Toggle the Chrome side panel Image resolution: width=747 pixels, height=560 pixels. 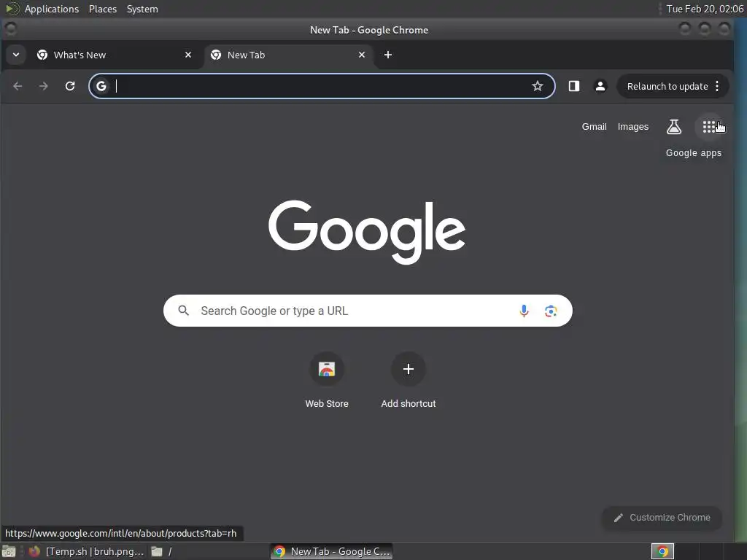click(x=573, y=86)
